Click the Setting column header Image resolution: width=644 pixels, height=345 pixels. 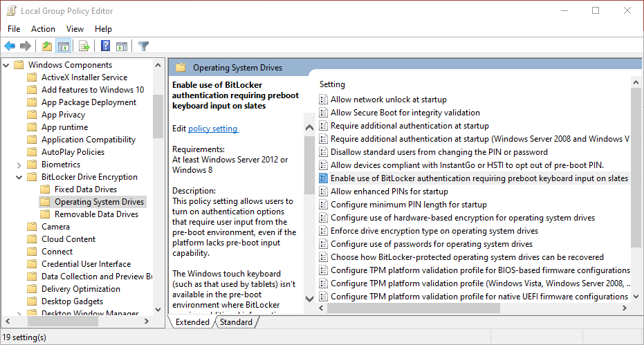[x=333, y=84]
